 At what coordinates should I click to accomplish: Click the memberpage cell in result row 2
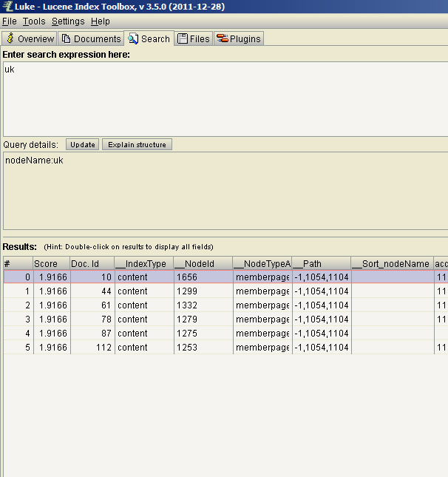click(x=262, y=305)
